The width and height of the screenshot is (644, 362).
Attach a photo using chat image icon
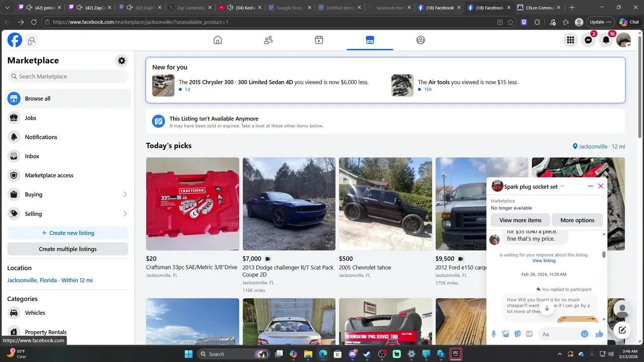[506, 334]
